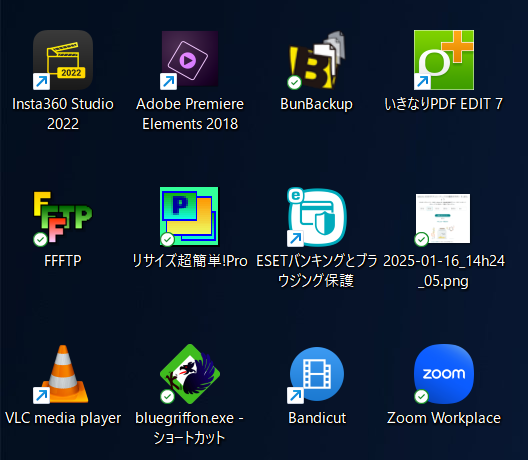
Task: Click the VLC media player label text
Action: coord(63,418)
